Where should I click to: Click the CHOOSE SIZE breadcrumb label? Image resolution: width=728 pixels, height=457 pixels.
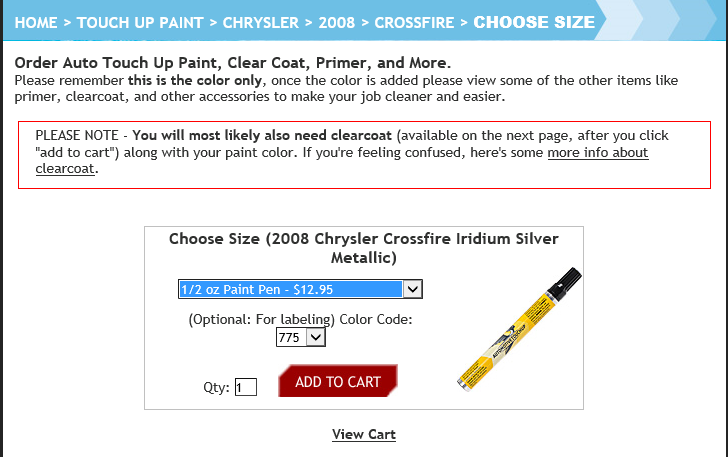(x=534, y=21)
